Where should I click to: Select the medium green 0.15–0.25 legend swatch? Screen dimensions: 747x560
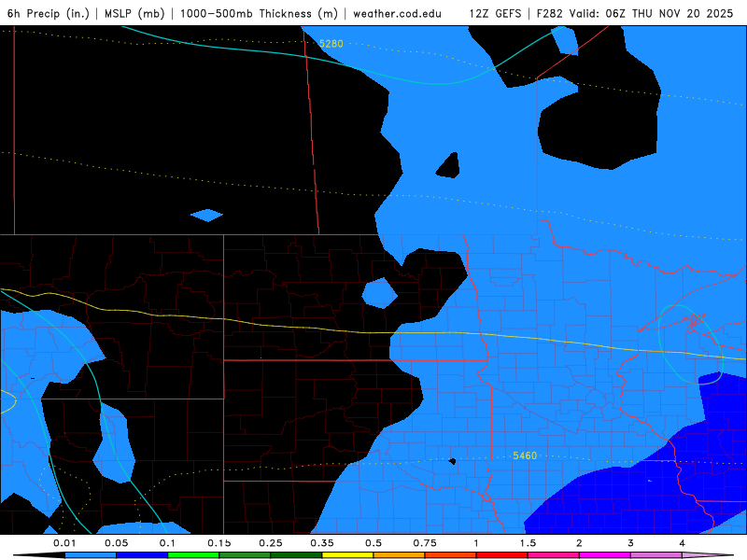click(x=245, y=555)
